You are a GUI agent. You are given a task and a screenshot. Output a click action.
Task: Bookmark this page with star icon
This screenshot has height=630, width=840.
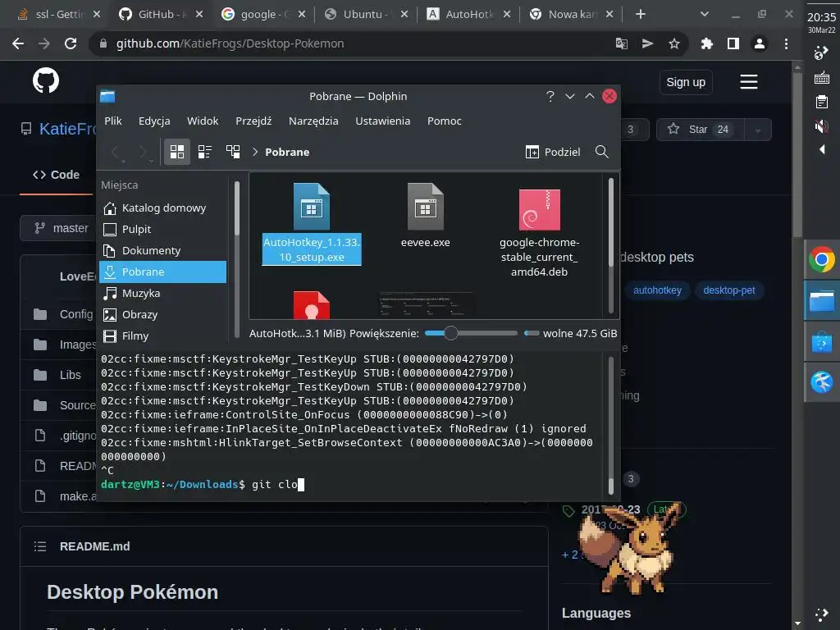tap(674, 43)
